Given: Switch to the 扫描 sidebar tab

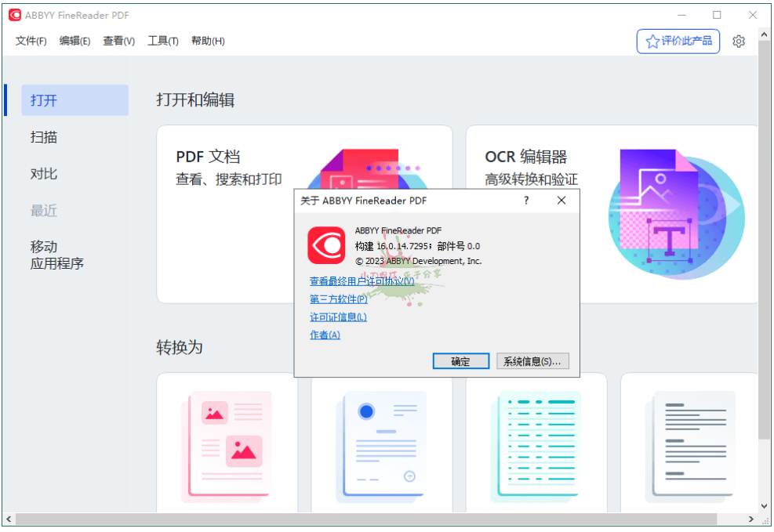Looking at the screenshot, I should [x=43, y=136].
